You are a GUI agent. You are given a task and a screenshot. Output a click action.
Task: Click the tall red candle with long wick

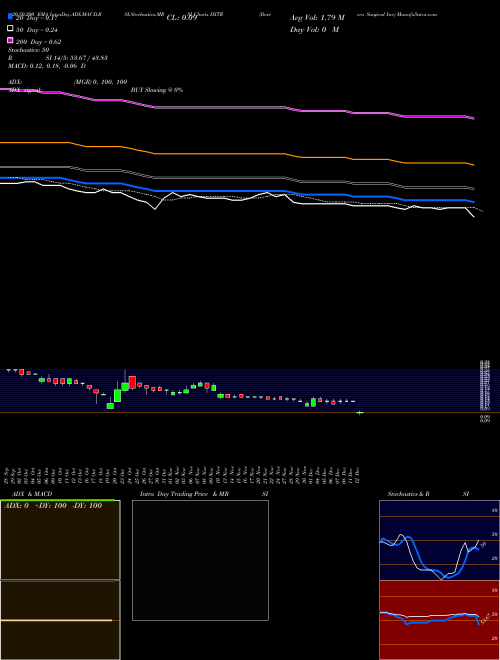132,382
